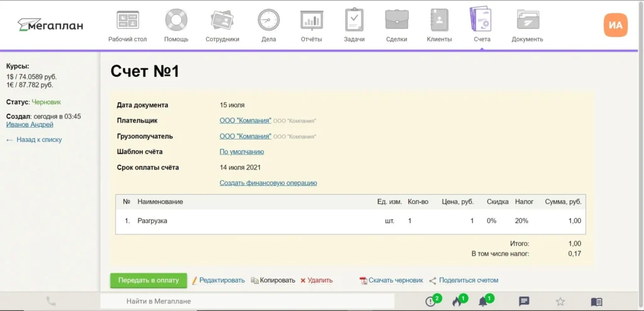Click the dollar rate 74.0589 руб.
The image size is (644, 311).
(x=38, y=77)
